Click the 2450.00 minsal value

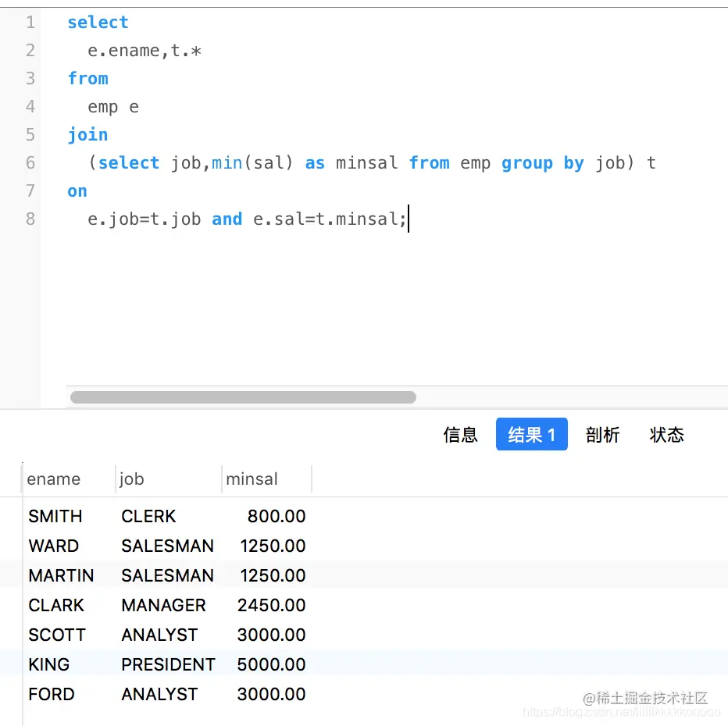[x=272, y=605]
